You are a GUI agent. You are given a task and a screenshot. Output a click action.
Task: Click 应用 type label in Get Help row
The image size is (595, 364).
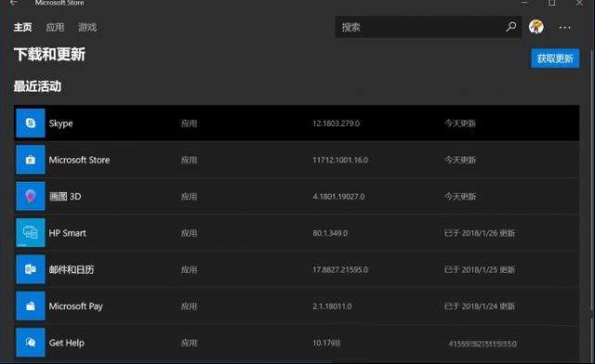[x=189, y=343]
